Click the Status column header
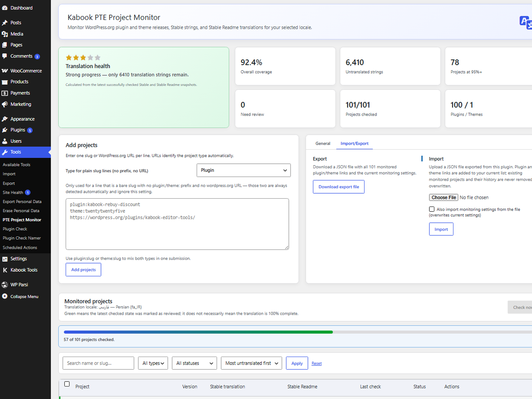The image size is (532, 399). point(419,387)
